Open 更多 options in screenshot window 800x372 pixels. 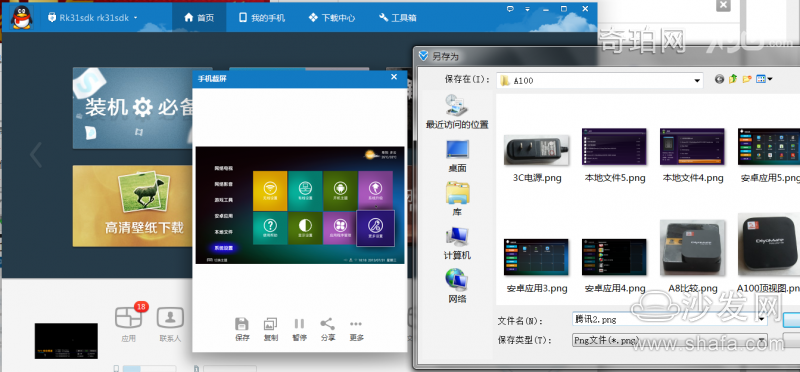[356, 329]
